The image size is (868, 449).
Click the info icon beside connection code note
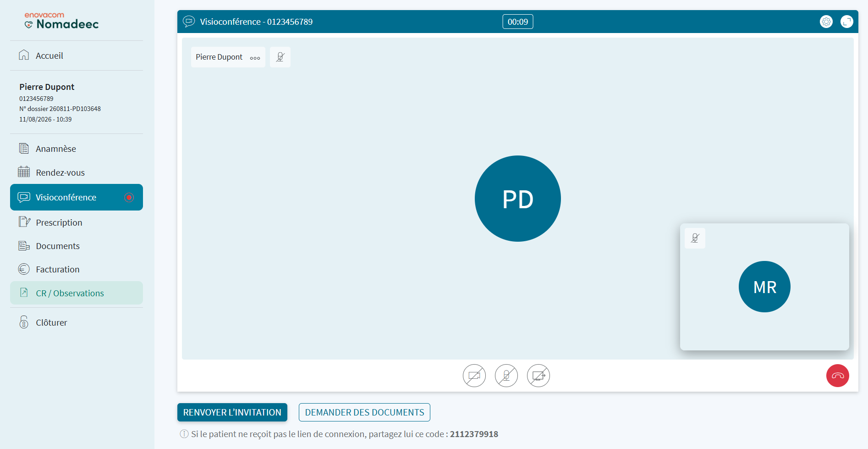click(x=184, y=434)
